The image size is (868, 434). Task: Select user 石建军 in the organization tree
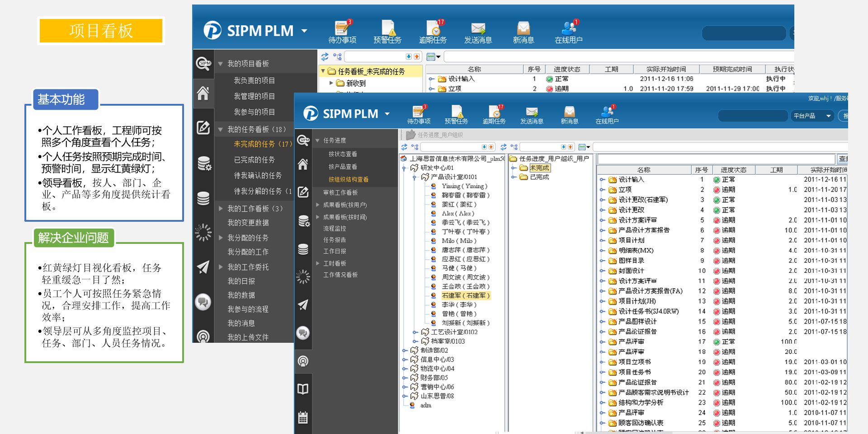[465, 296]
